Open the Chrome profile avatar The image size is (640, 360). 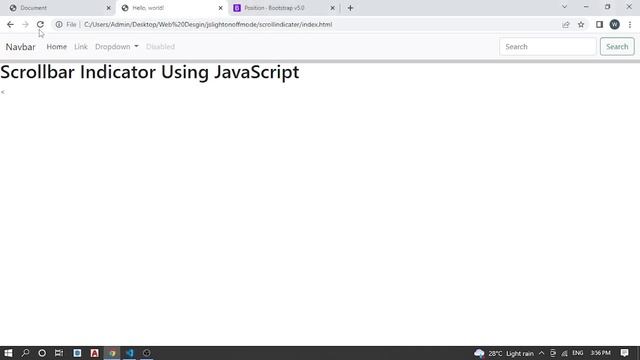coord(615,24)
